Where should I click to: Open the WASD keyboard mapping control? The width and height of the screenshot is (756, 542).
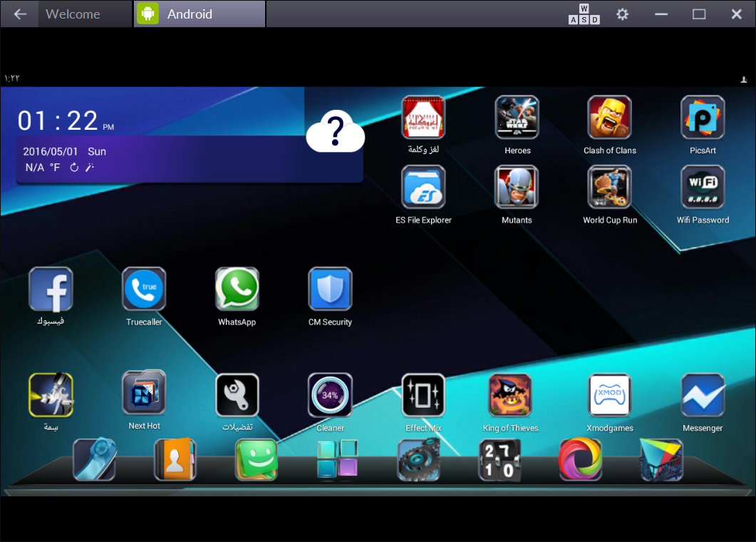[584, 14]
